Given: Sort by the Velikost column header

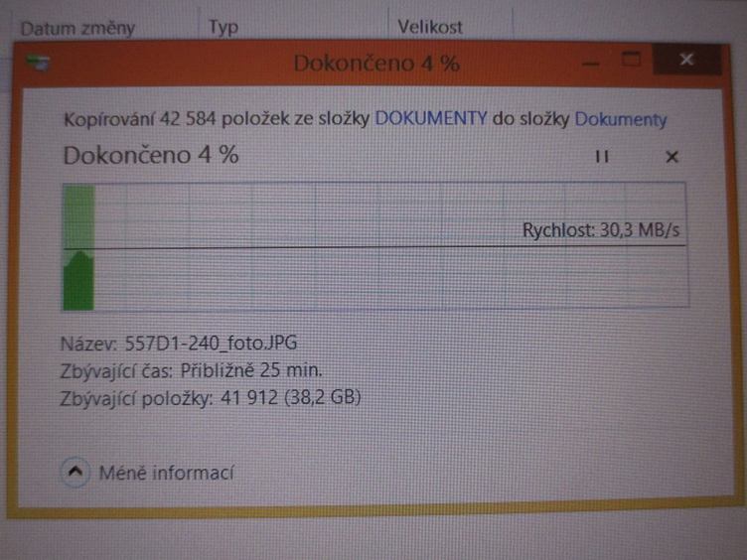Looking at the screenshot, I should click(430, 27).
